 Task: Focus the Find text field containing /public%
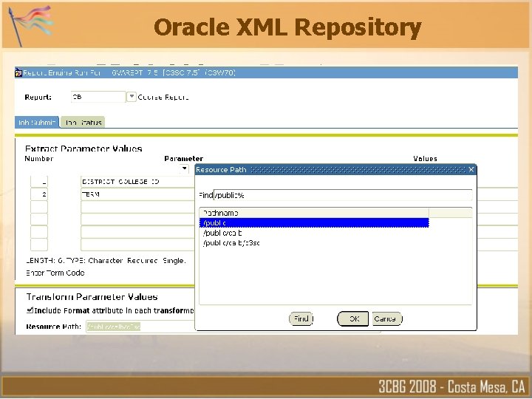coord(343,195)
